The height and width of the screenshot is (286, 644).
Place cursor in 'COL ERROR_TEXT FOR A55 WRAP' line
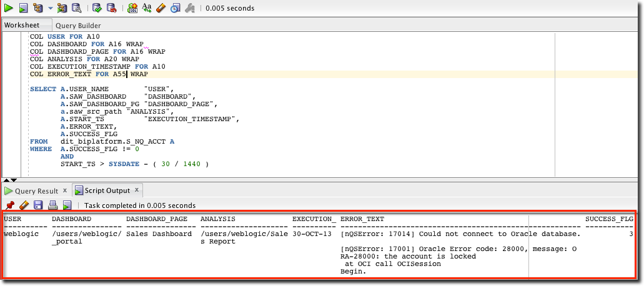89,74
